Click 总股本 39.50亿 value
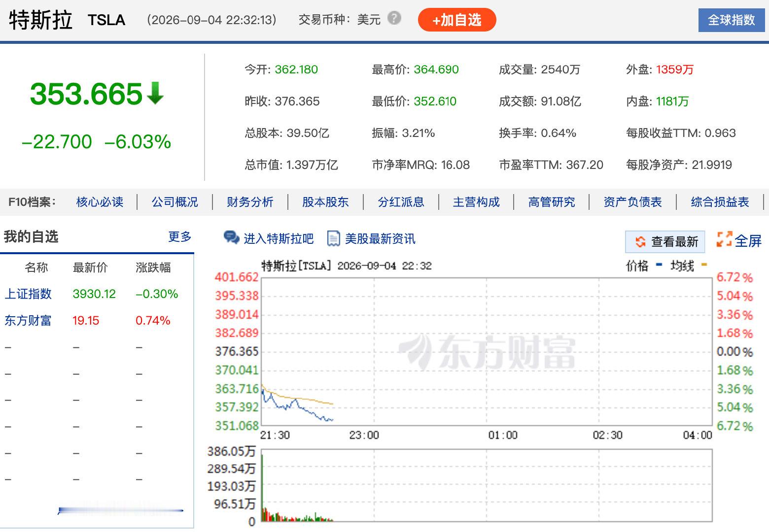The width and height of the screenshot is (769, 532). tap(308, 133)
